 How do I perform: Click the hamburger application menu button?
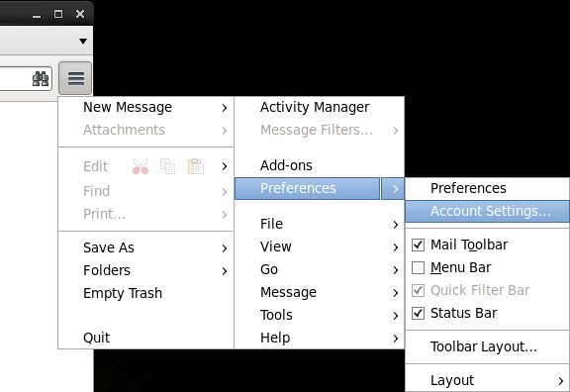point(75,78)
